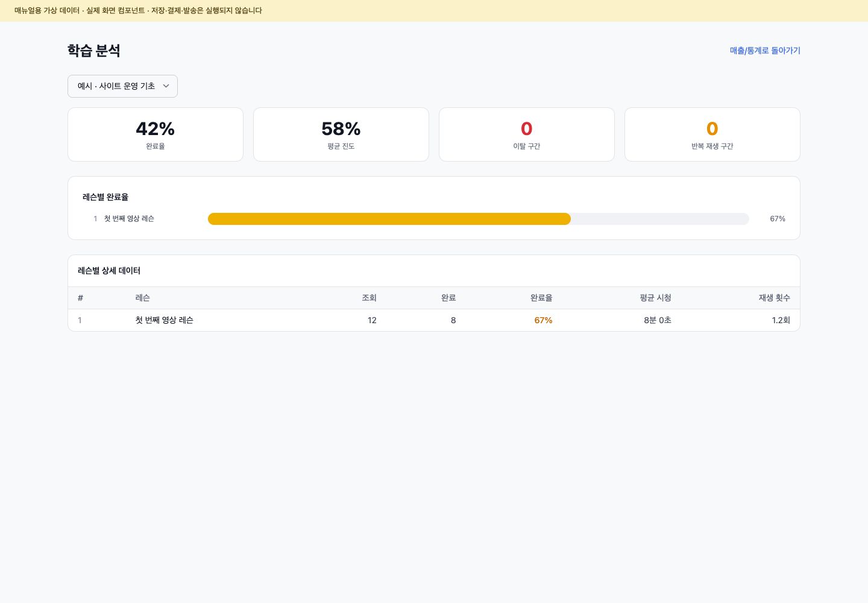Click the 8분 0초 average watch cell
The image size is (868, 603).
pos(658,320)
